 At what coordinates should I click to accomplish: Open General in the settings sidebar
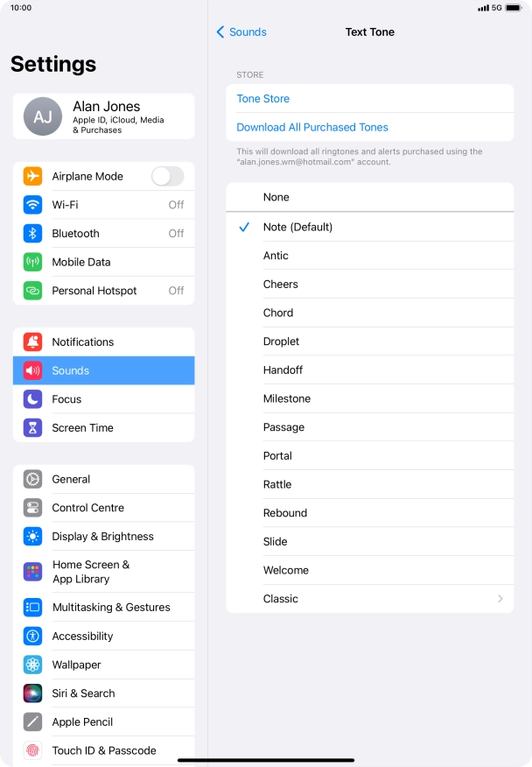point(103,480)
